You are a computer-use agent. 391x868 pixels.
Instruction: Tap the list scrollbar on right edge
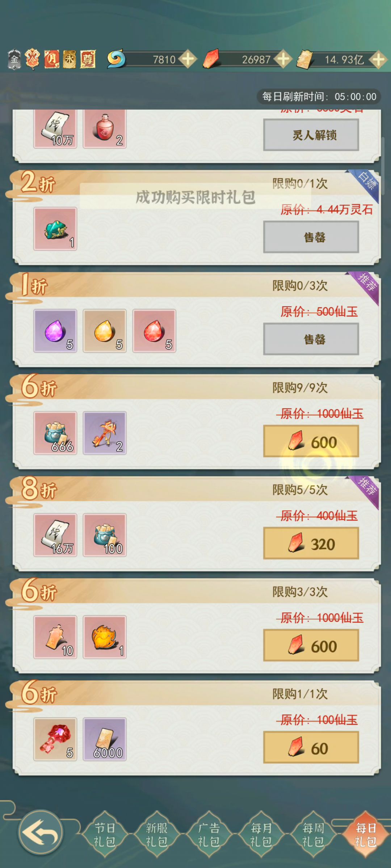click(383, 156)
